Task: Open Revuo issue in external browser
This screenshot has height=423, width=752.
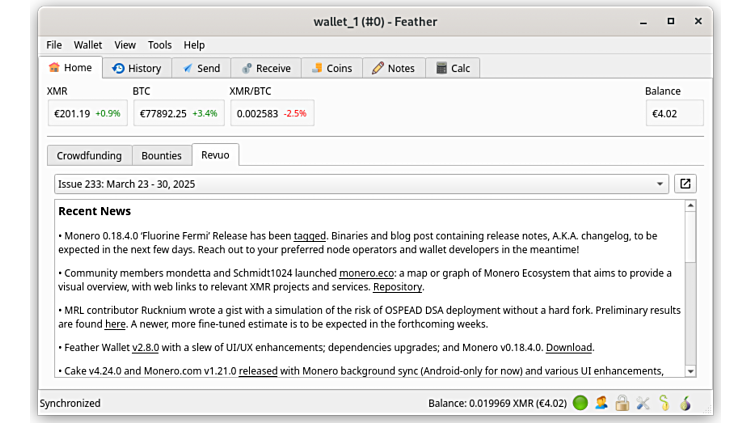Action: pyautogui.click(x=685, y=184)
